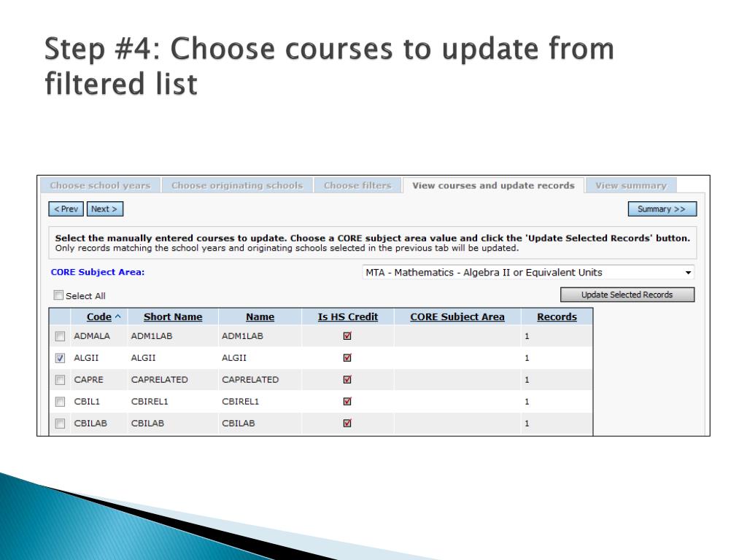Tick the CBIL1 course checkbox

(60, 402)
